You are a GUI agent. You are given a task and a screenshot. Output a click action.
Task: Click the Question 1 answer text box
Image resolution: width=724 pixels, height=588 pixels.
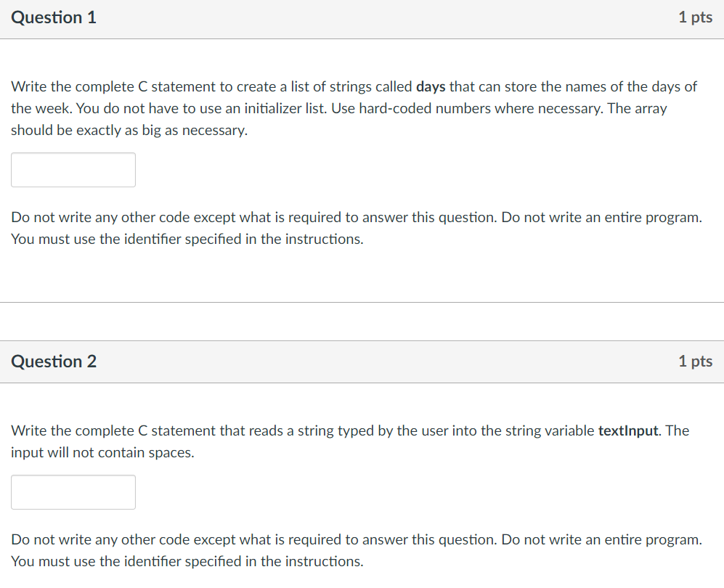(x=73, y=170)
